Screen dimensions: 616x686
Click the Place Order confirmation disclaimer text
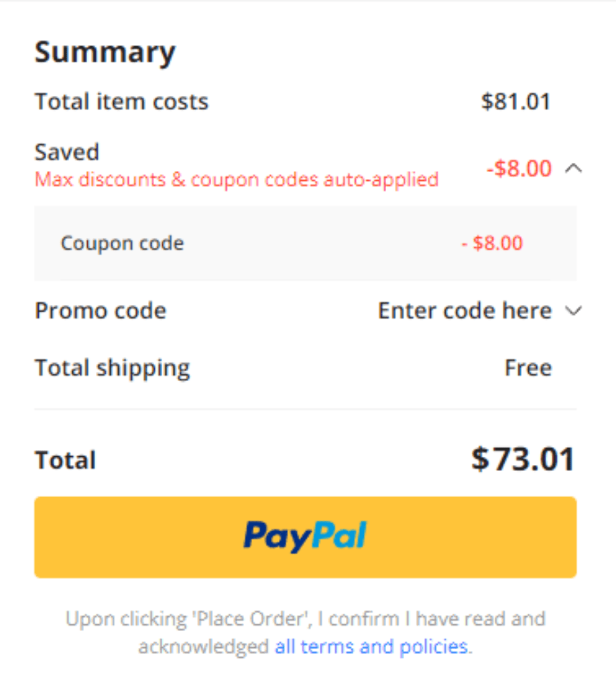coord(305,632)
